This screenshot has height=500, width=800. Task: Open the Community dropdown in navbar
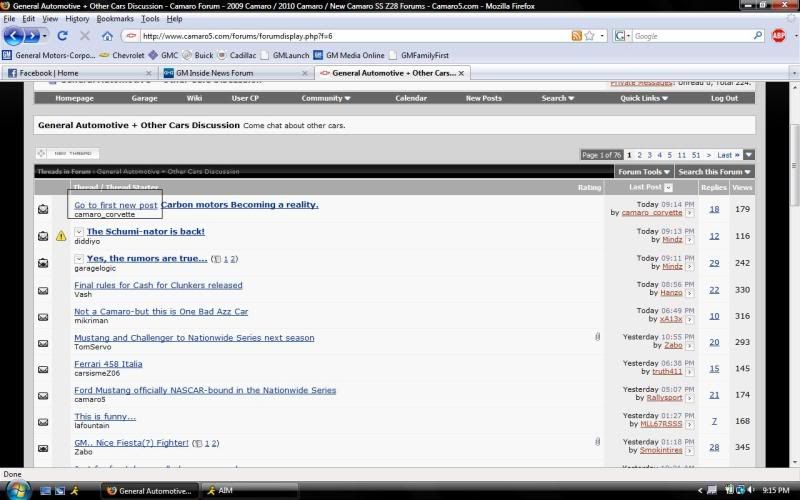(x=326, y=98)
